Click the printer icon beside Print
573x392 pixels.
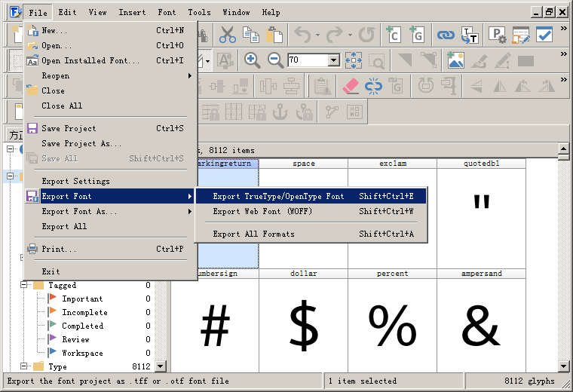32,250
